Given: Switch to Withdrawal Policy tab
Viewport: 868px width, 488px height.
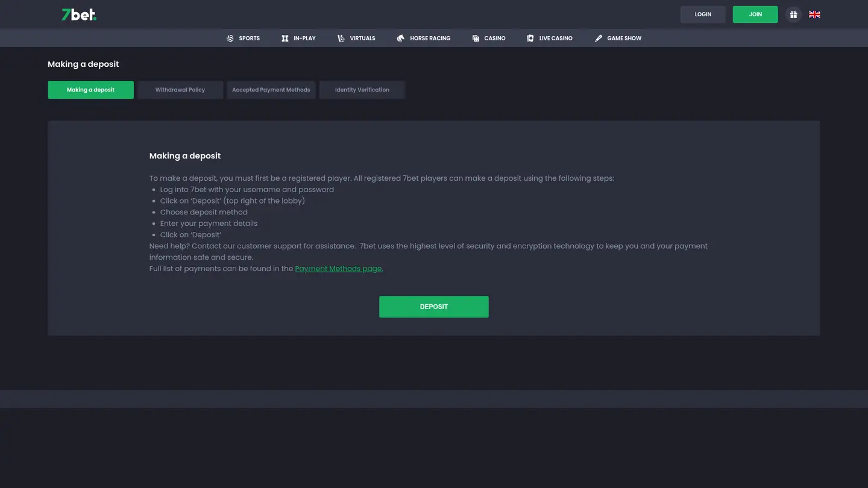Looking at the screenshot, I should (180, 90).
